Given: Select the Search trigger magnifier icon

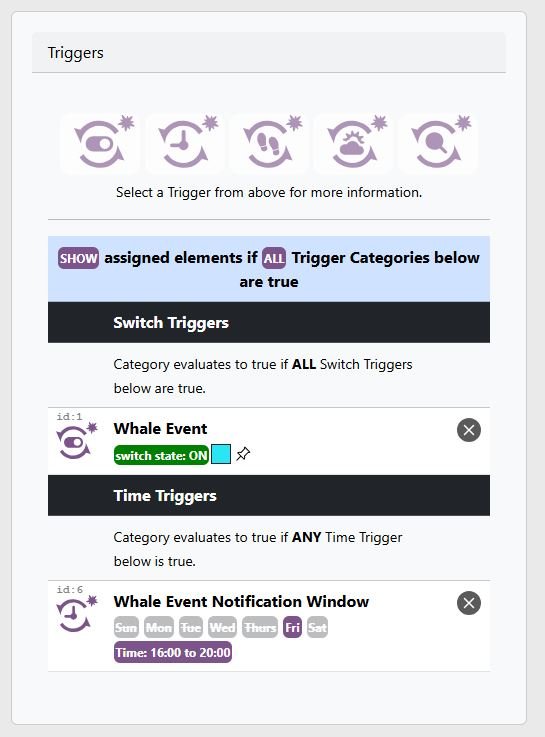Looking at the screenshot, I should click(x=437, y=143).
